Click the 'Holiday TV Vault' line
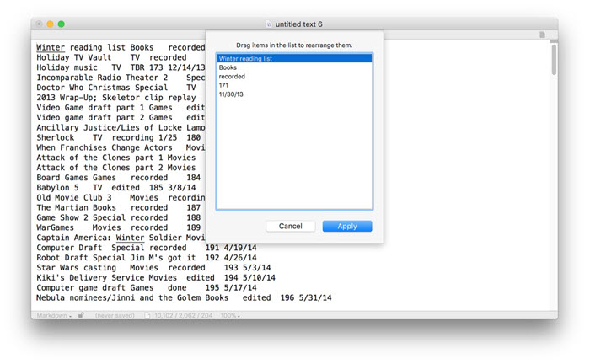The width and height of the screenshot is (590, 364). click(x=111, y=57)
